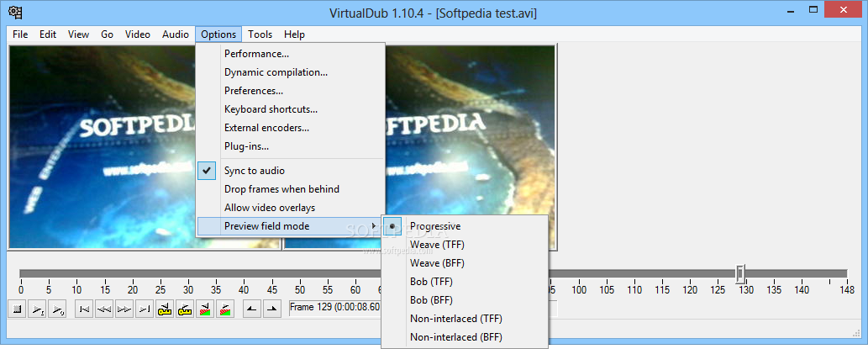Pick Non-interlaced (BFF) mode
This screenshot has height=349, width=868.
465,337
